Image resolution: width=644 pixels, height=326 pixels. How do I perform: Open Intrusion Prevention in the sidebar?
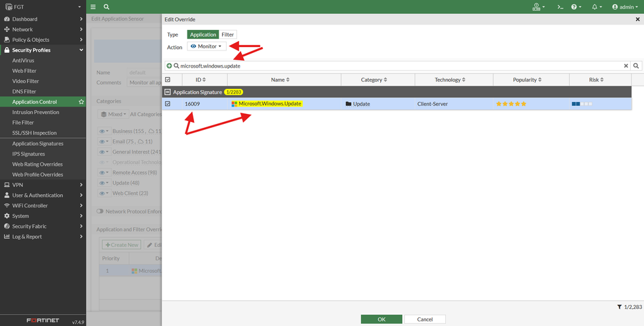point(36,112)
